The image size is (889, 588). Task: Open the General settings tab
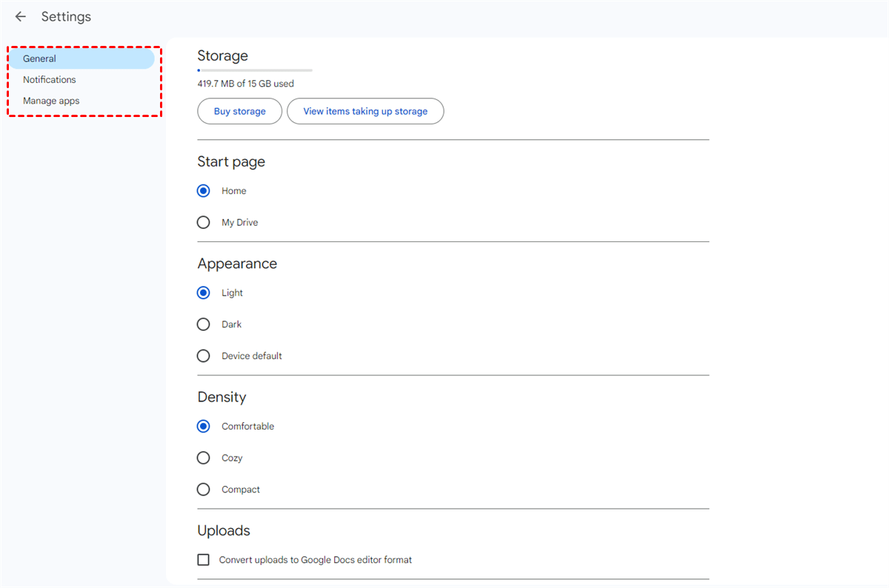40,59
